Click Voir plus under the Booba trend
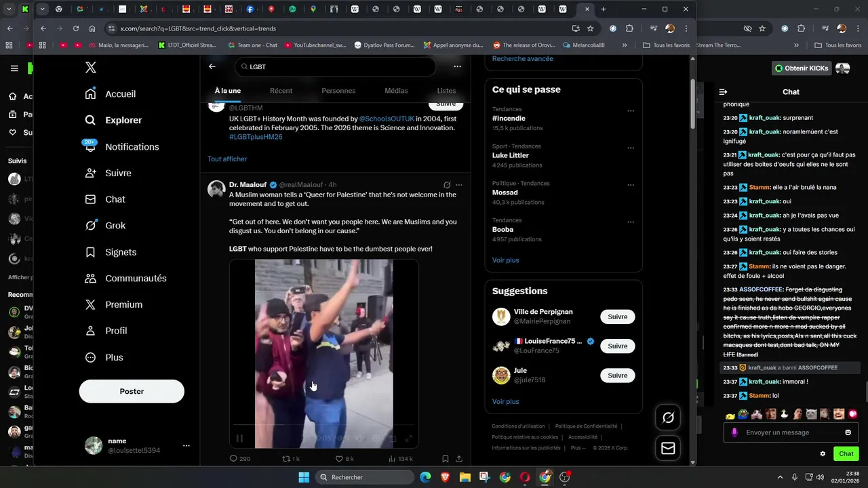The width and height of the screenshot is (868, 488). point(506,260)
